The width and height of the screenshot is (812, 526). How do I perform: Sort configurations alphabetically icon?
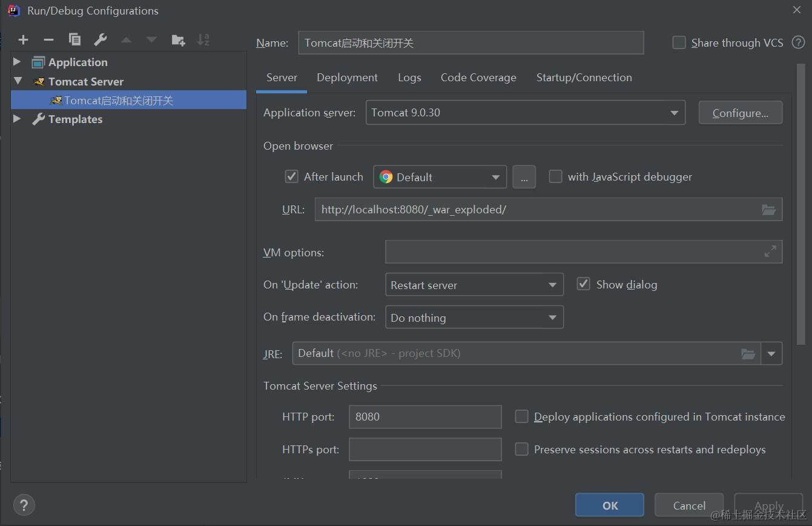203,40
